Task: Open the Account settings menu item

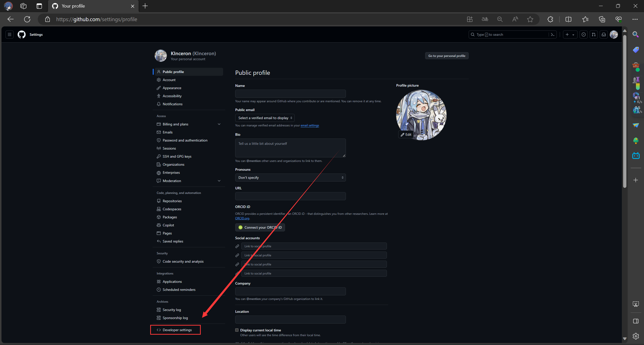Action: 169,80
